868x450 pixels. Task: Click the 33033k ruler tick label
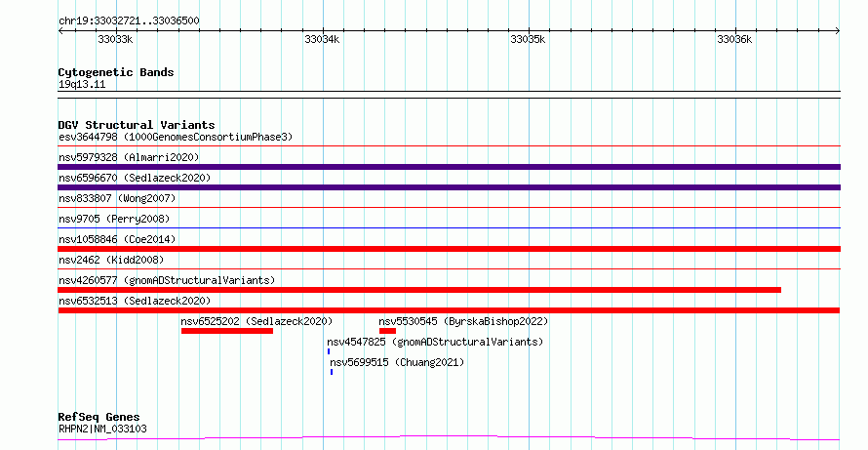115,40
